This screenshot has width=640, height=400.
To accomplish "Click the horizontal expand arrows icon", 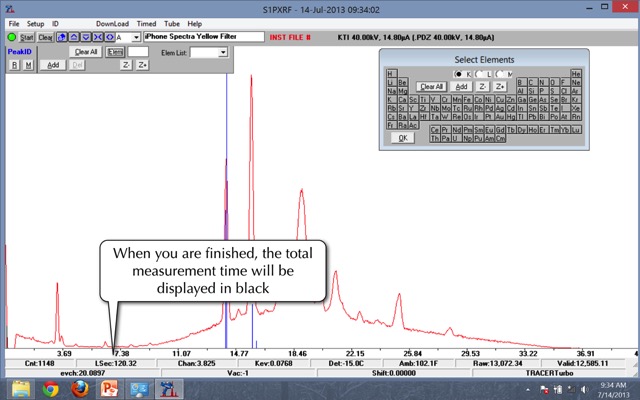I will pos(109,37).
